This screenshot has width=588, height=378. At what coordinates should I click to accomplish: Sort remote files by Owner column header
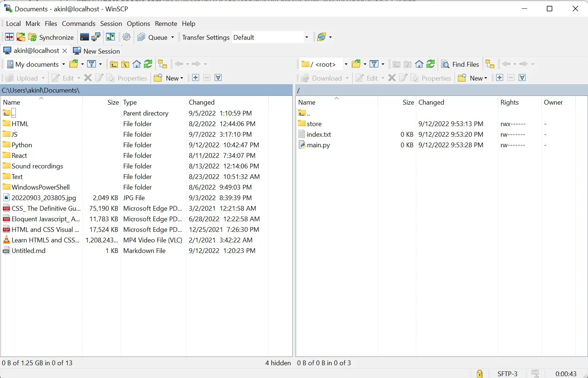pyautogui.click(x=558, y=102)
